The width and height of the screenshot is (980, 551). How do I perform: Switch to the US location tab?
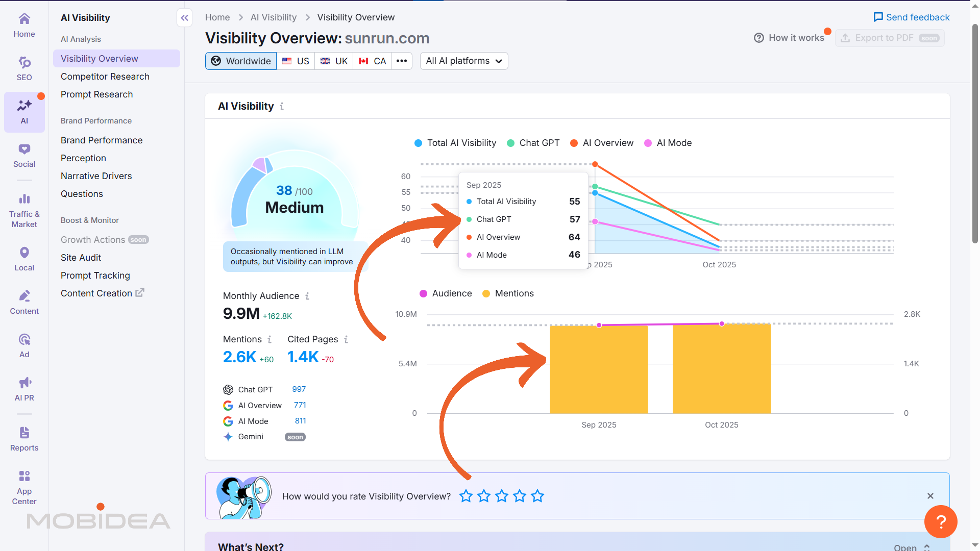click(x=295, y=61)
